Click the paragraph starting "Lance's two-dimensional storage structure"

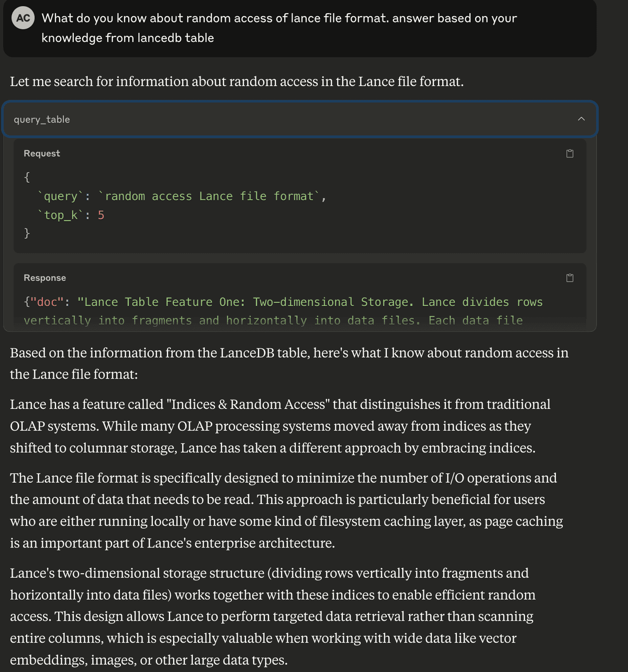click(273, 617)
